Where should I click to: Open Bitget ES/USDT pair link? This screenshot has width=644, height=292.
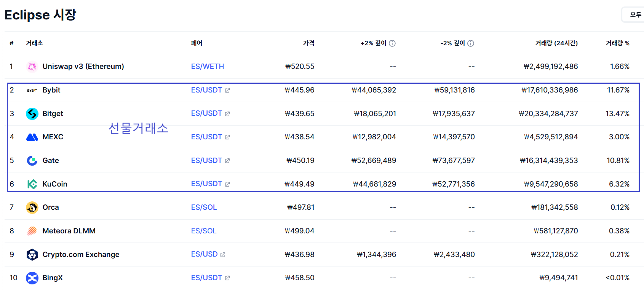[206, 113]
